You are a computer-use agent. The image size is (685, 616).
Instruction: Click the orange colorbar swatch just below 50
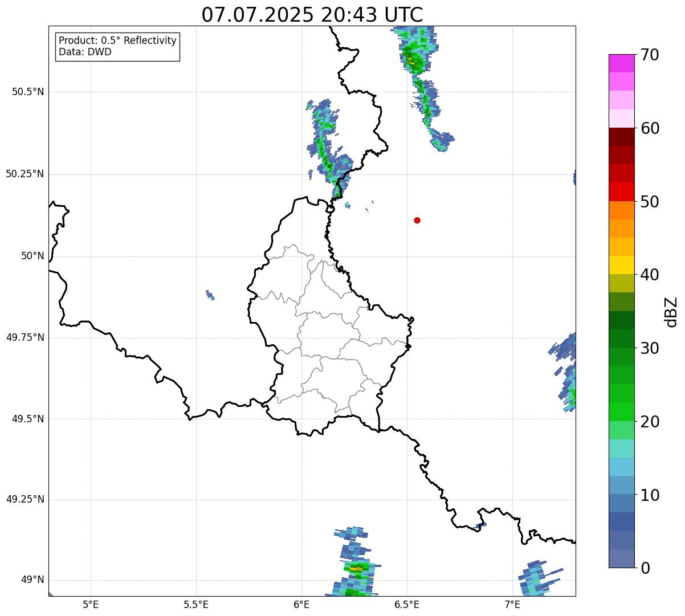[621, 210]
